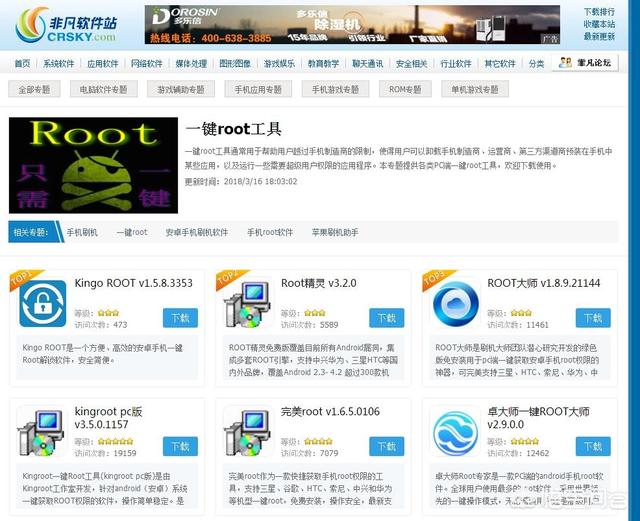This screenshot has width=640, height=521.
Task: Open the 系统软件 menu item
Action: (x=59, y=64)
